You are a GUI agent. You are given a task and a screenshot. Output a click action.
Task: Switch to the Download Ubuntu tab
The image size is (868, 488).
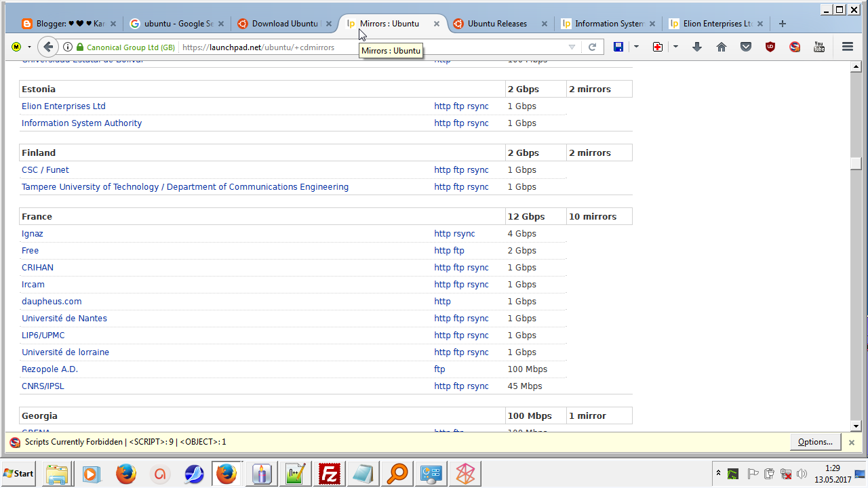(284, 24)
